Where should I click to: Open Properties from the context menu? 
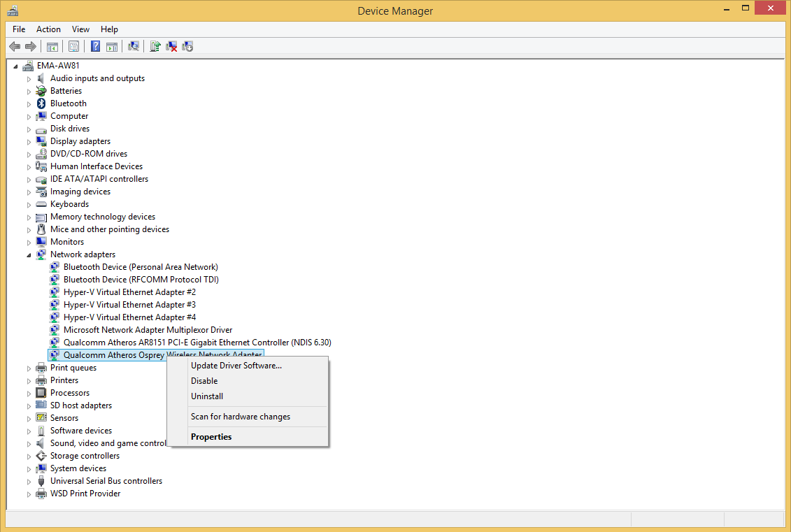click(211, 437)
